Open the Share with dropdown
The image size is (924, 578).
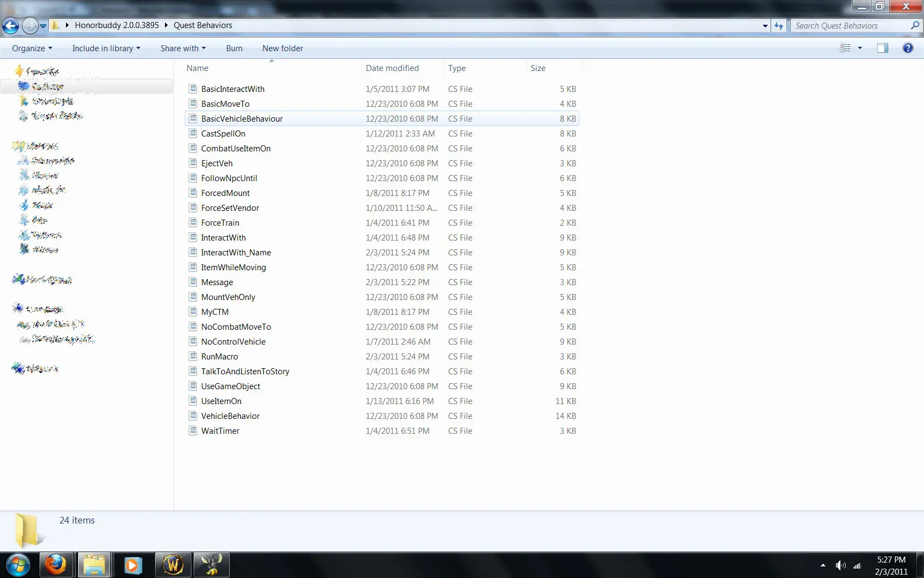(183, 48)
